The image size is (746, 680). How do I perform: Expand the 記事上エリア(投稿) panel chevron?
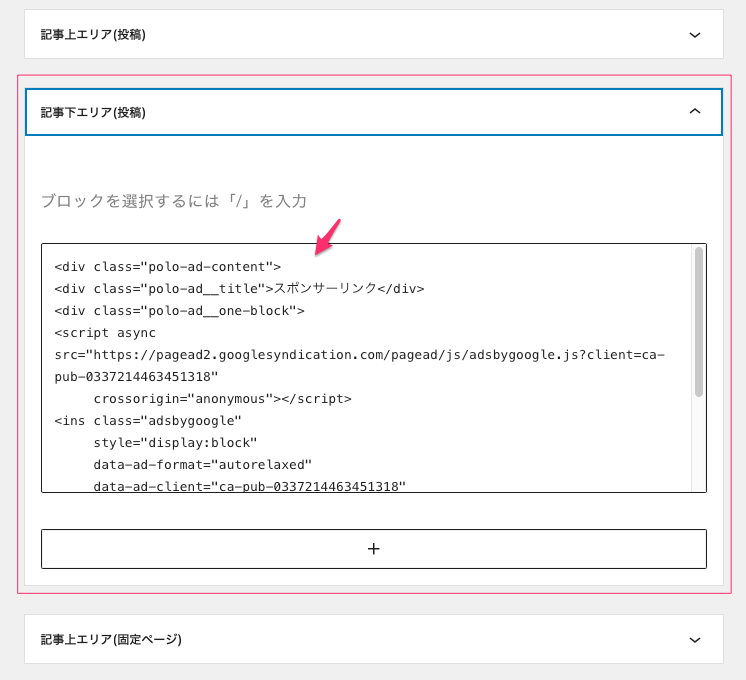pyautogui.click(x=695, y=34)
